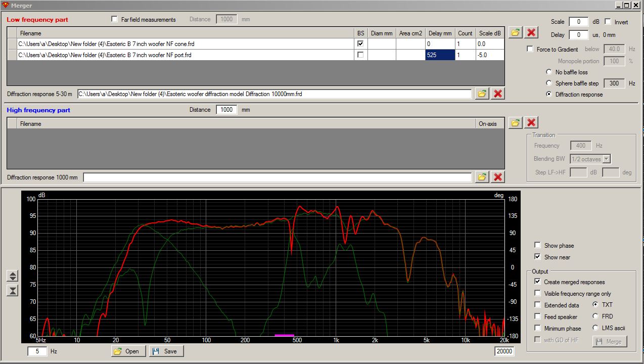Open folder icon for high frequency files
This screenshot has width=644, height=364.
click(515, 122)
